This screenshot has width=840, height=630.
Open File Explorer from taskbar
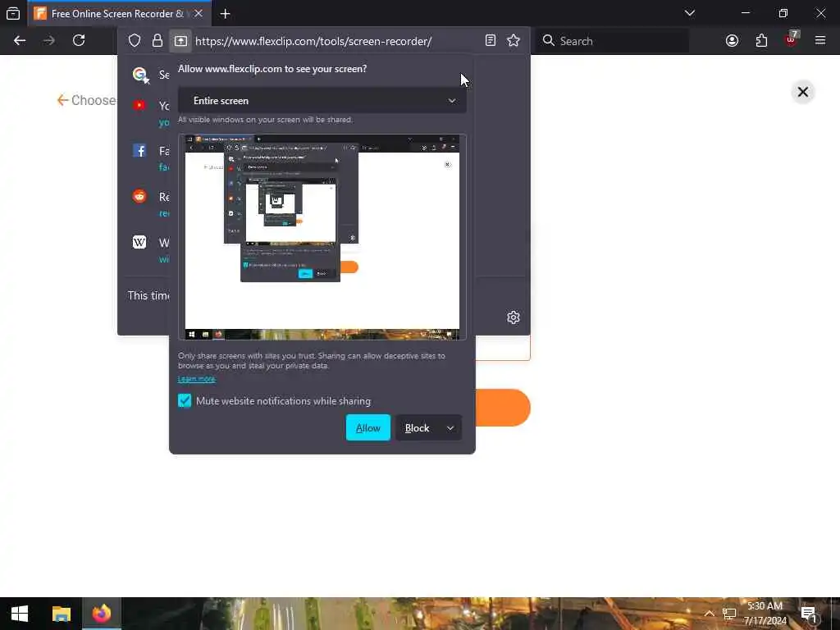coord(61,614)
